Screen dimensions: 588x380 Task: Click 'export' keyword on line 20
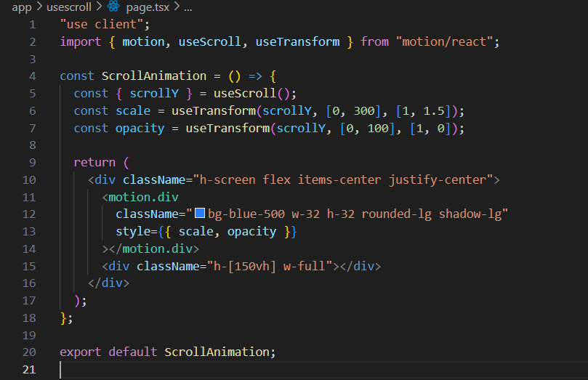click(81, 352)
